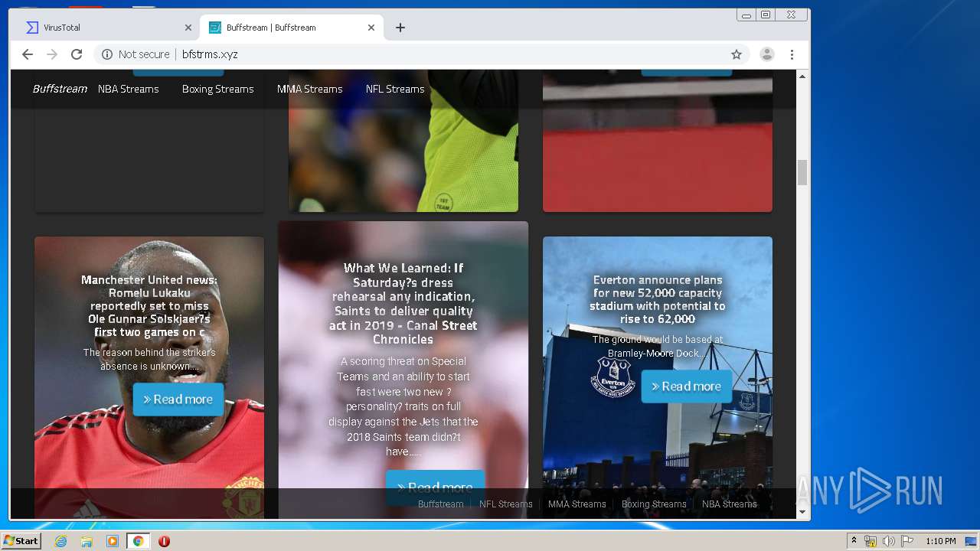The image size is (980, 551).
Task: Switch to the VirusTotal tab
Action: (107, 28)
